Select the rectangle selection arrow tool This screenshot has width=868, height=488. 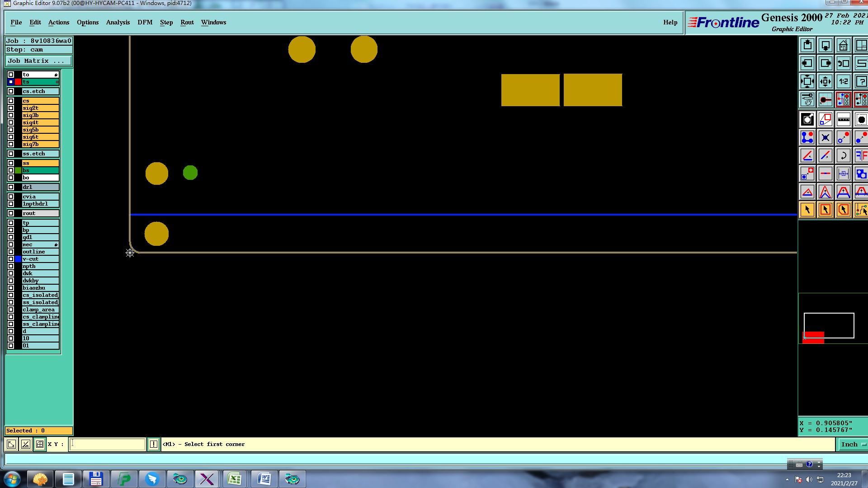(825, 210)
